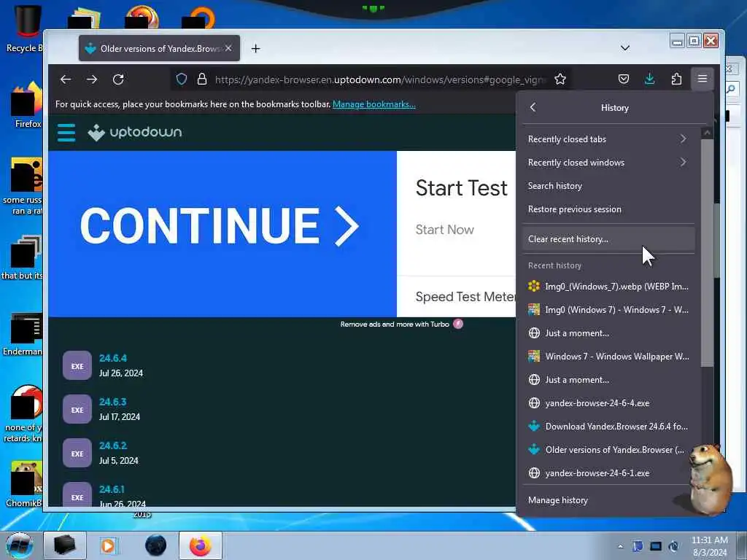The image size is (747, 560).
Task: Click the Manage bookmarks... link
Action: [374, 104]
